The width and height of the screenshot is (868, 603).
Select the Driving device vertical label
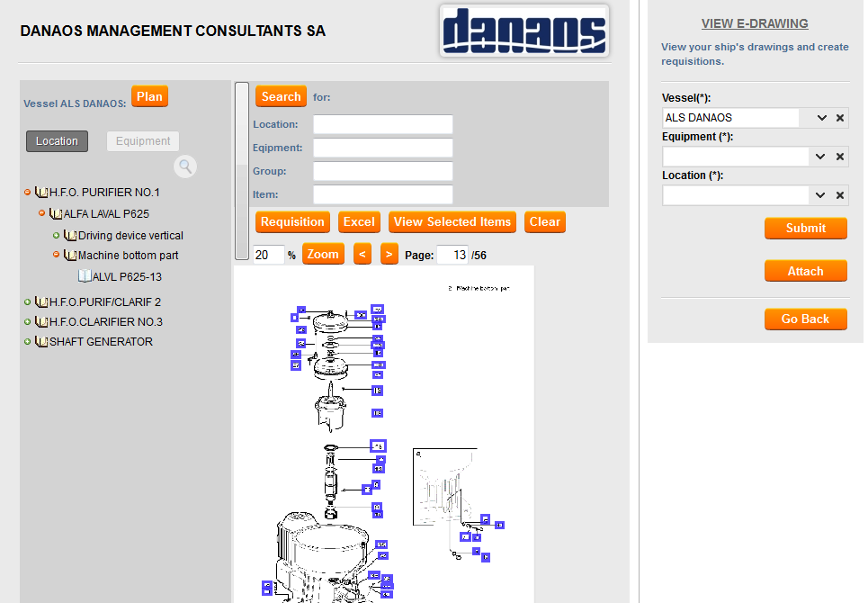[x=130, y=235]
